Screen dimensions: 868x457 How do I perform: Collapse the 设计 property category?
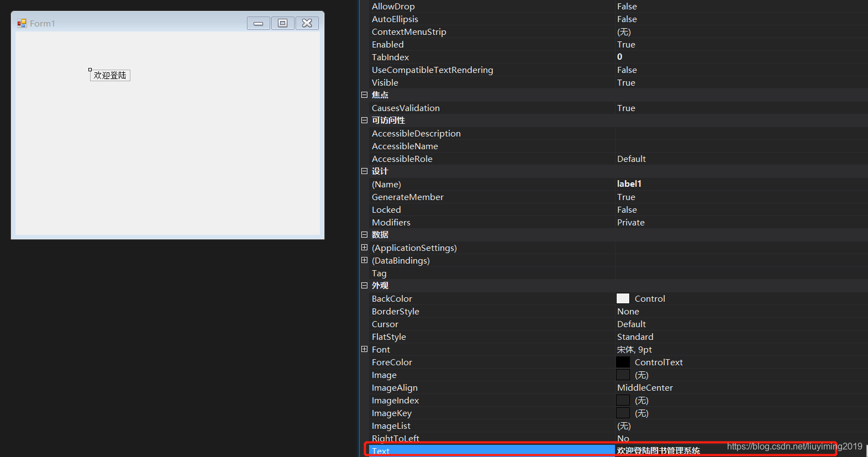(x=364, y=171)
